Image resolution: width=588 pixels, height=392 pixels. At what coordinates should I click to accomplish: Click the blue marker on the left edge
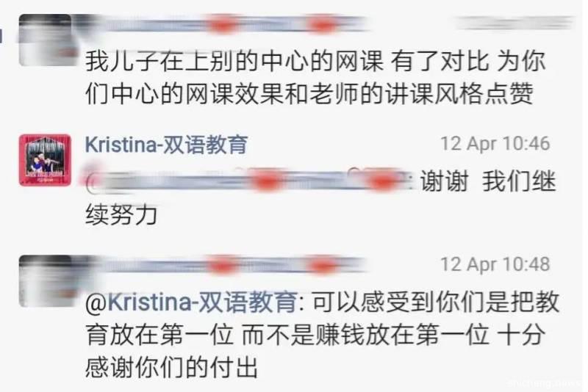[1, 37]
